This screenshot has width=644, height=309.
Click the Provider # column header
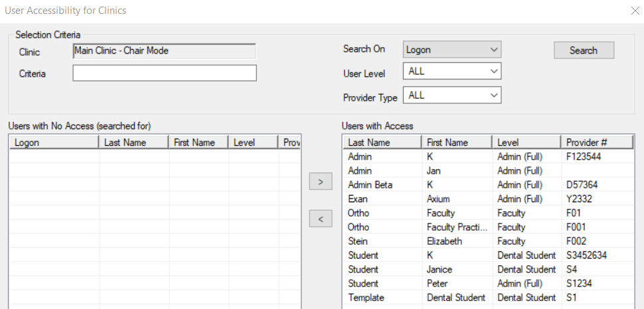pyautogui.click(x=597, y=143)
